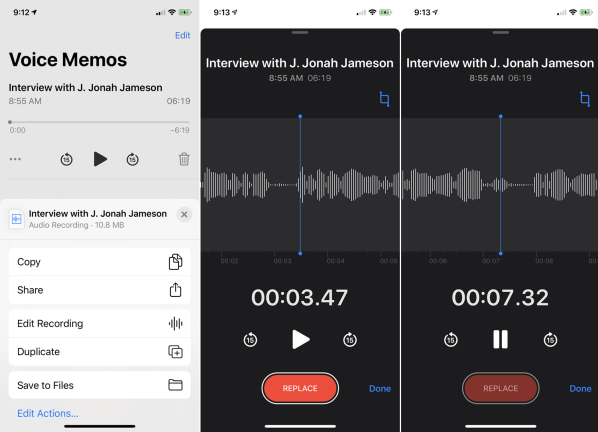The image size is (598, 432).
Task: Select the Interview with J. Jonah Jameson memo title
Action: point(85,88)
